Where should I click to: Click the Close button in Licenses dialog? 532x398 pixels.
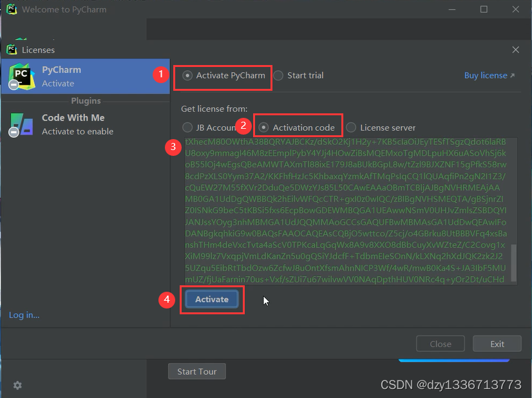pyautogui.click(x=440, y=344)
